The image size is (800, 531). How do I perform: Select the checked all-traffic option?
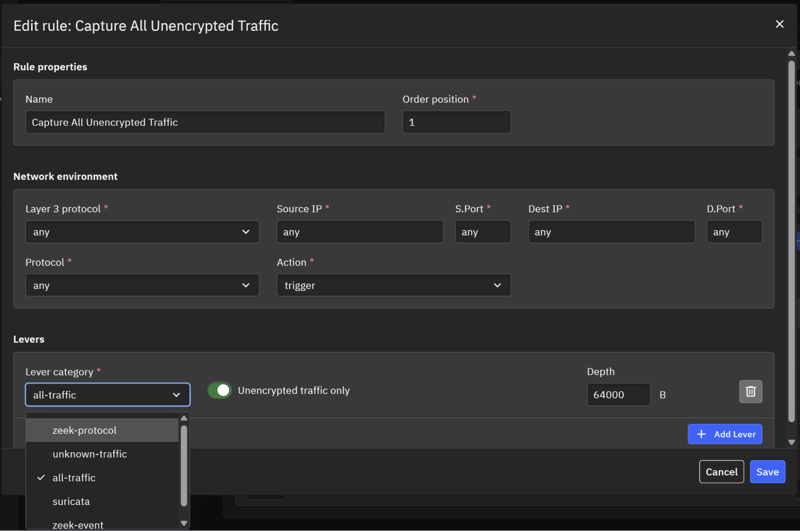coord(74,478)
